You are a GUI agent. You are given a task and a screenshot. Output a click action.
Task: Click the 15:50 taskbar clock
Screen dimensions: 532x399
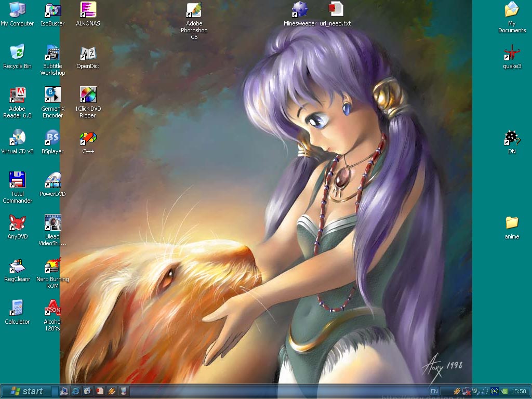pos(518,391)
